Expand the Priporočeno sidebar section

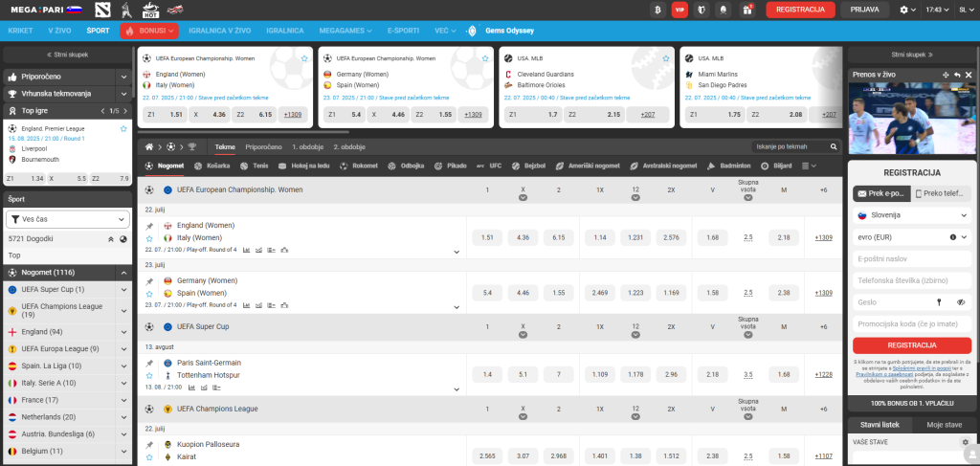coord(123,78)
